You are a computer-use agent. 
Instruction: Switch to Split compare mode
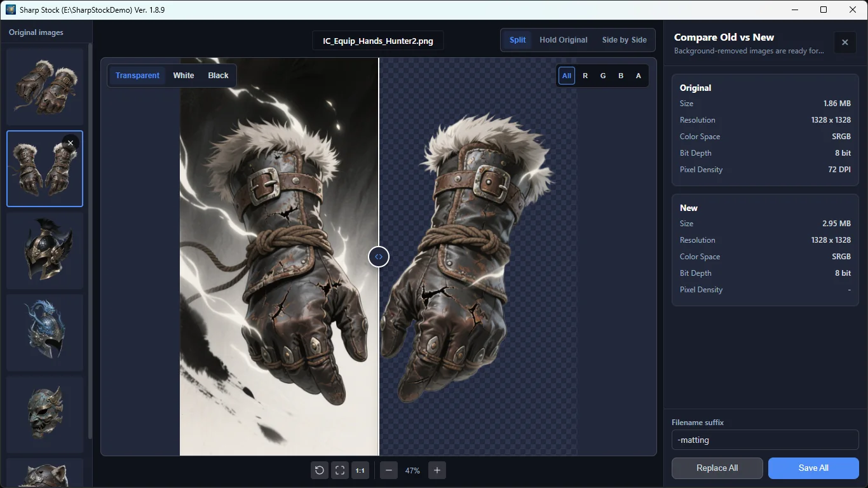[x=517, y=40]
